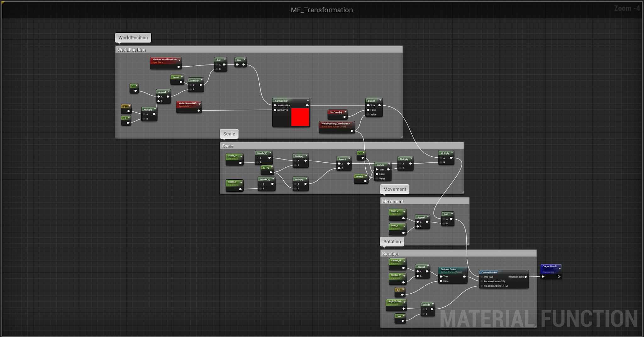
Task: Click the normalVec input pin on NormalFilter
Action: coord(275,110)
